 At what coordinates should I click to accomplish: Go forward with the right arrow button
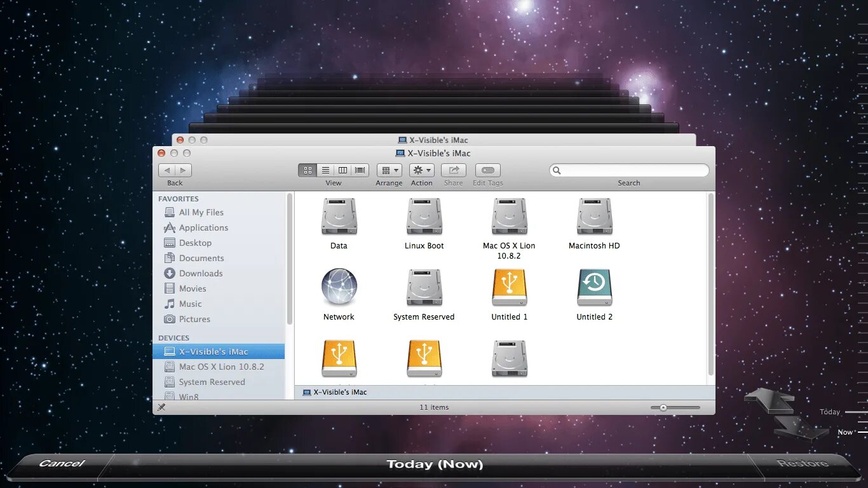point(184,170)
